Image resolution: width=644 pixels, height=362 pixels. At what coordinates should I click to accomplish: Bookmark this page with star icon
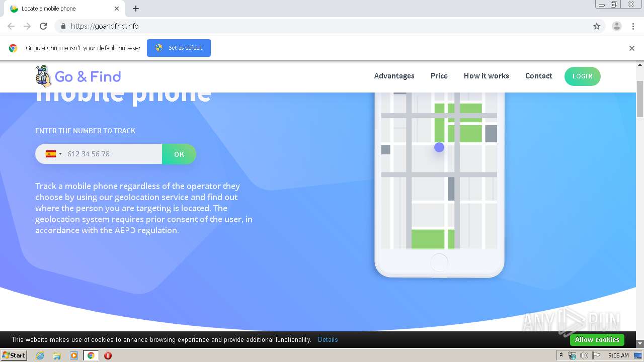pos(597,26)
